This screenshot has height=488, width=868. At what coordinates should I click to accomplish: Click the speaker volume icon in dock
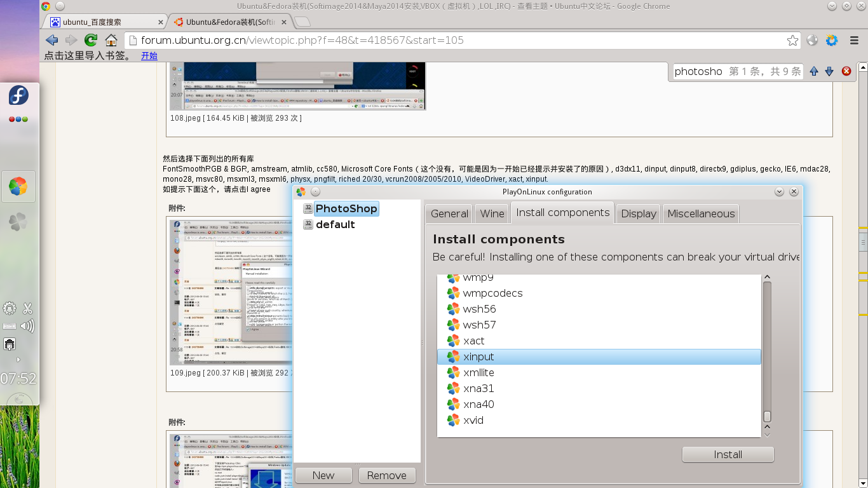tap(27, 327)
